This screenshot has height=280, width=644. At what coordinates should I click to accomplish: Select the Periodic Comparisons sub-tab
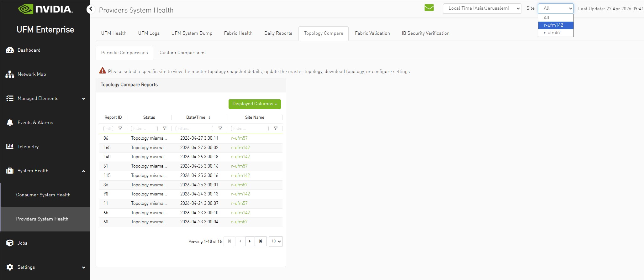pos(124,53)
